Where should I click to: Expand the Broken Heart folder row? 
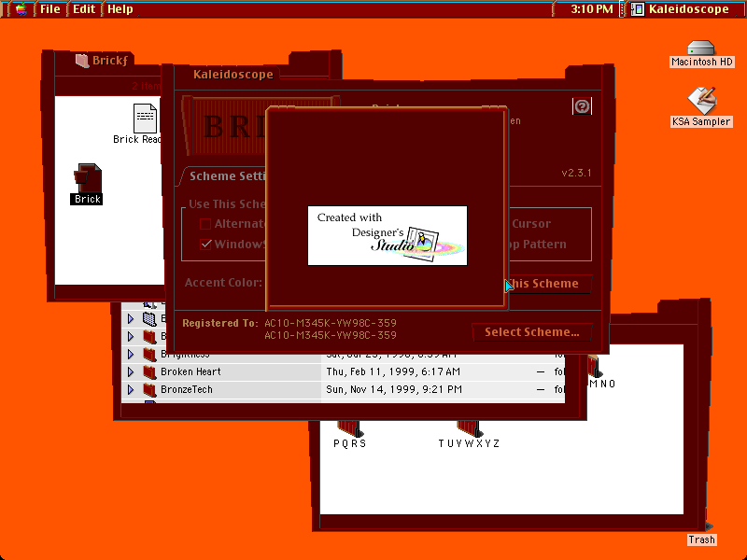coord(131,371)
